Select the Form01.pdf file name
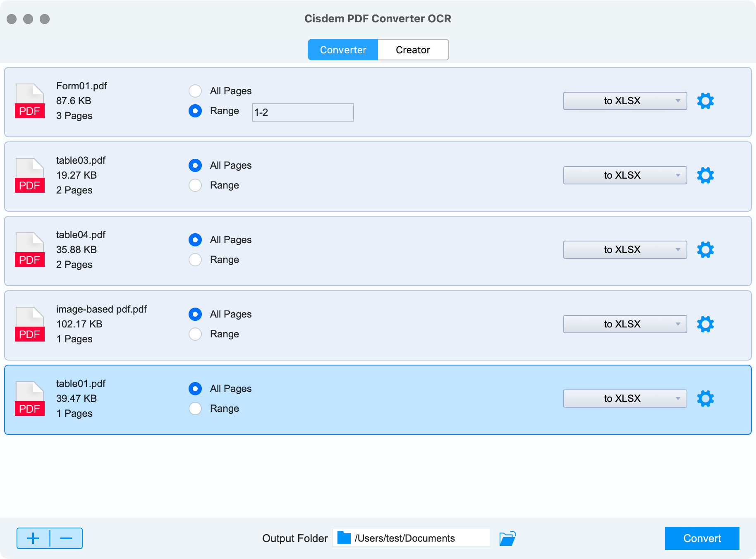 81,86
